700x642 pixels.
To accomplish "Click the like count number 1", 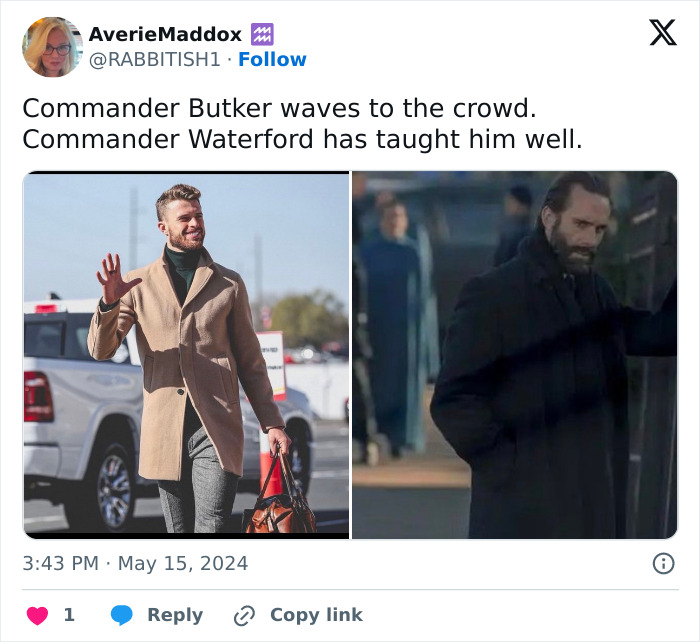I will pos(69,615).
